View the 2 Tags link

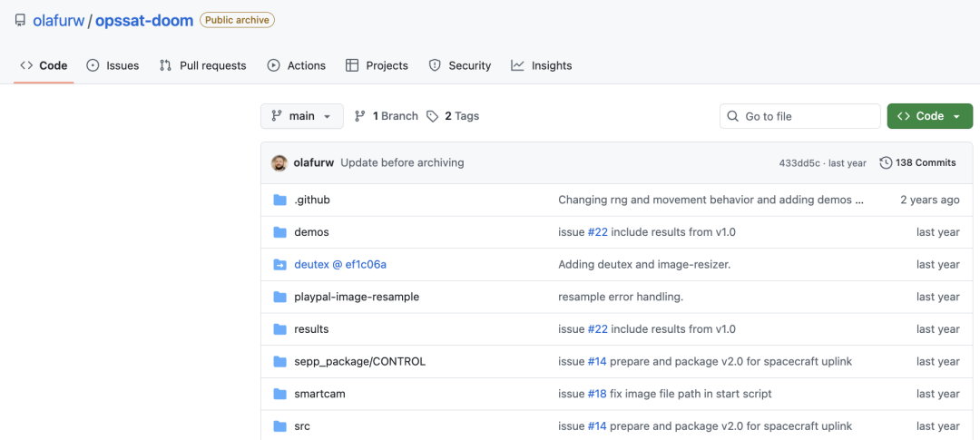point(453,116)
